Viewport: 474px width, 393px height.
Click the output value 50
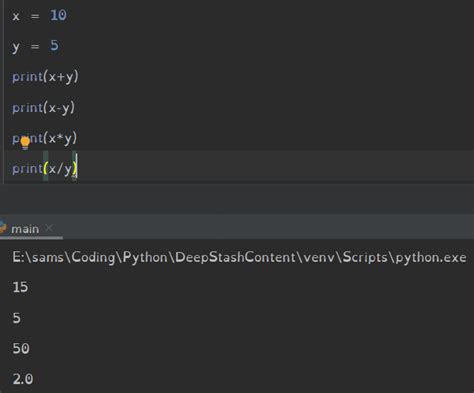21,348
